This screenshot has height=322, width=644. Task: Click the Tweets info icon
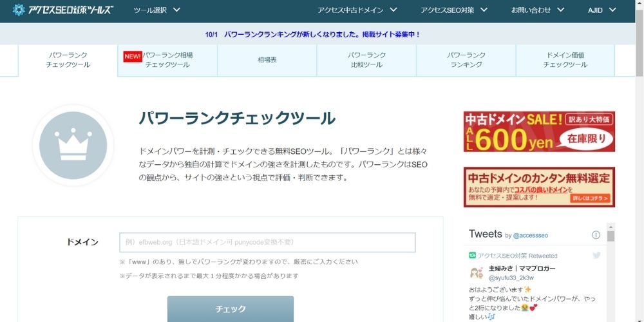click(x=596, y=235)
